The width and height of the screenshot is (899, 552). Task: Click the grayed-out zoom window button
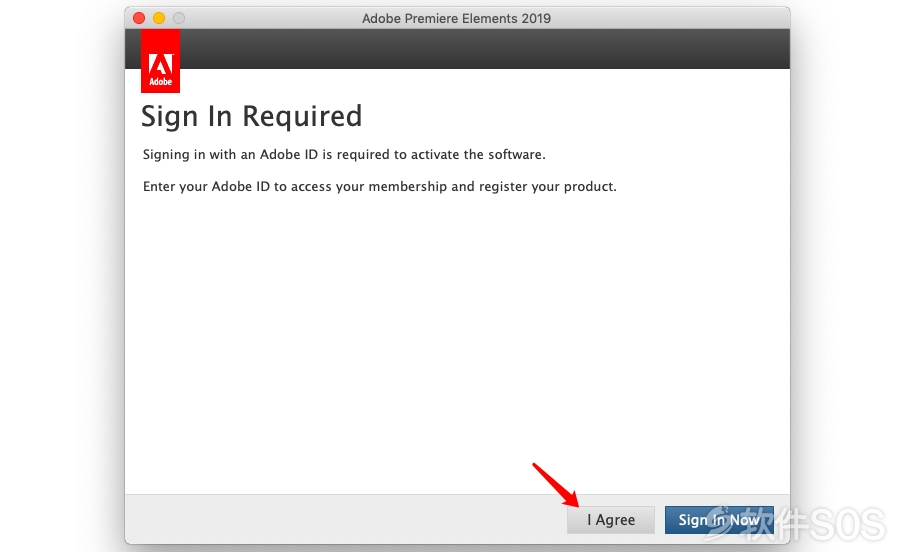tap(179, 18)
